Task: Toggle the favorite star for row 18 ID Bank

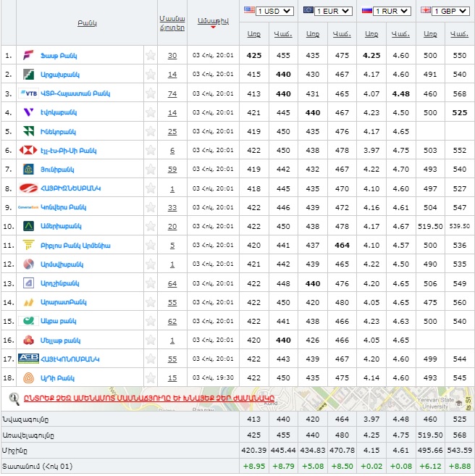Action: [151, 378]
